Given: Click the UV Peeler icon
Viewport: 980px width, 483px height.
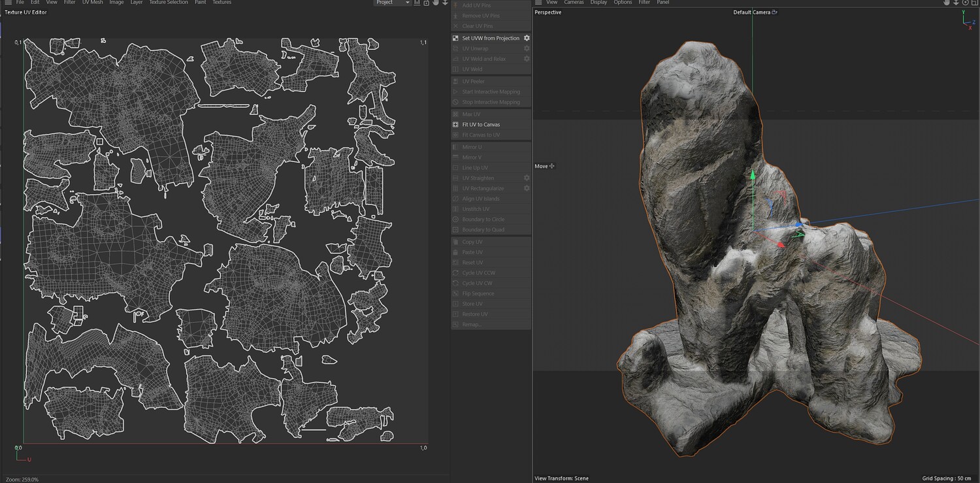Looking at the screenshot, I should pos(456,81).
